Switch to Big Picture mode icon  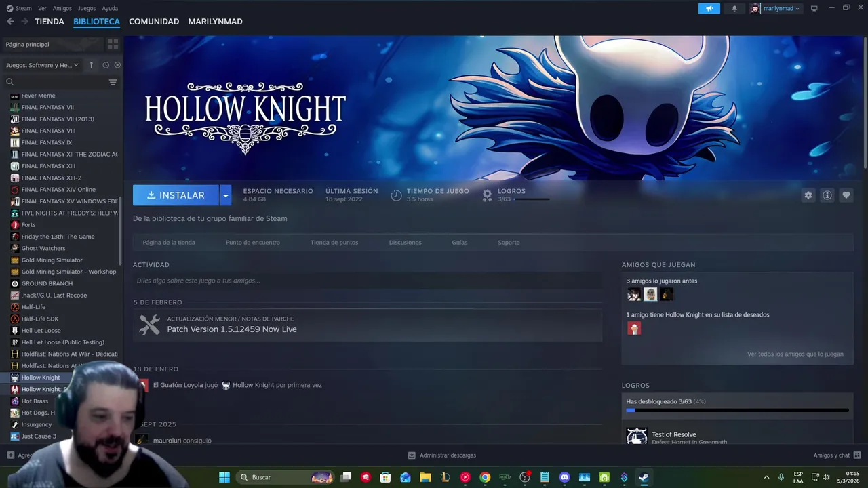pos(814,8)
